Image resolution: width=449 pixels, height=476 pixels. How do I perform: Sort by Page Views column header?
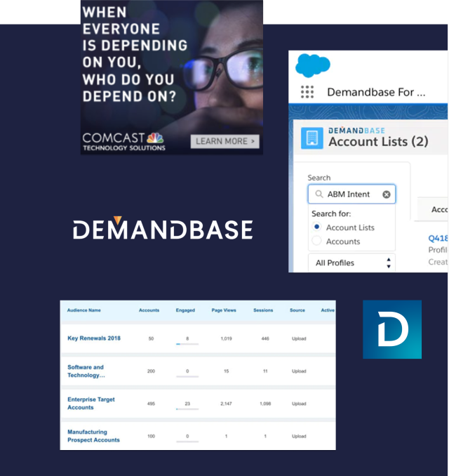(x=224, y=310)
